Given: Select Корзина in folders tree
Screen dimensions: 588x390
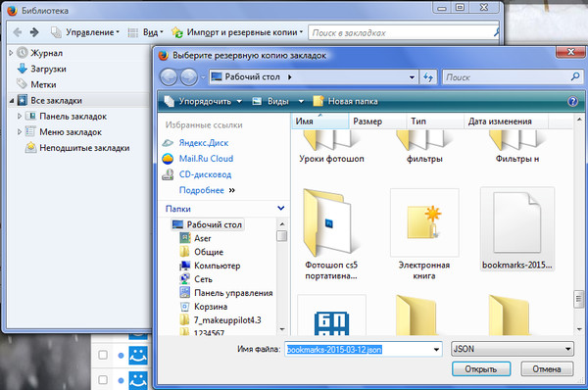Looking at the screenshot, I should (211, 307).
